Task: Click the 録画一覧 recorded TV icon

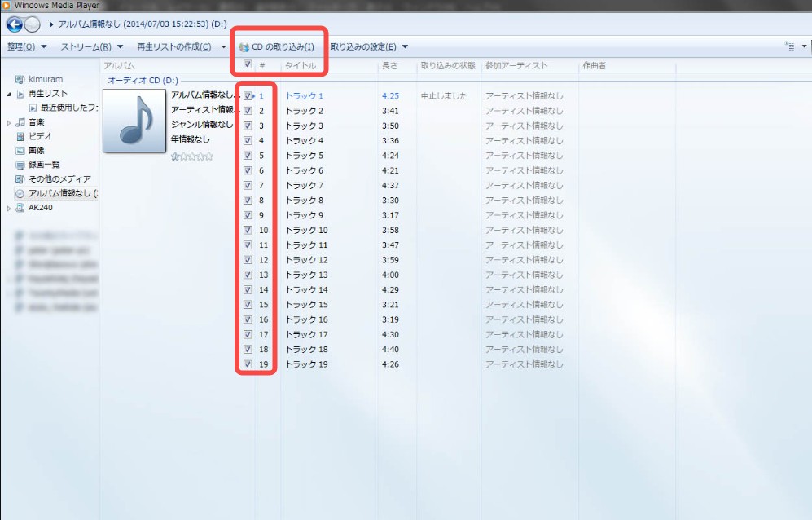Action: (20, 165)
